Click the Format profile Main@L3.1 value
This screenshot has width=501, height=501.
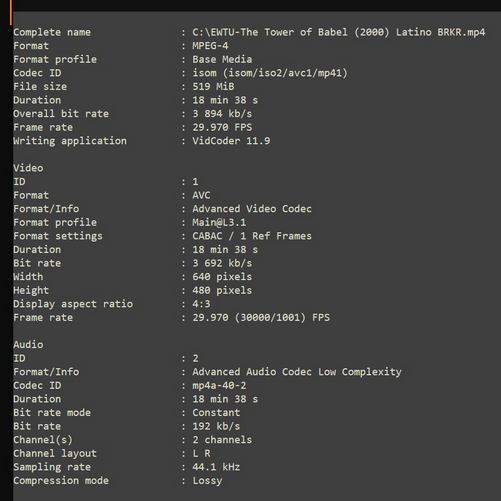click(219, 222)
